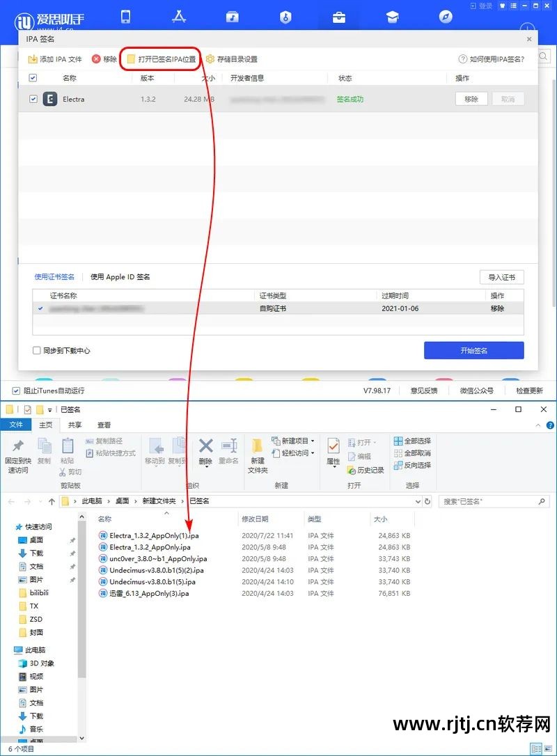
Task: Click 开始签名 button
Action: point(474,351)
